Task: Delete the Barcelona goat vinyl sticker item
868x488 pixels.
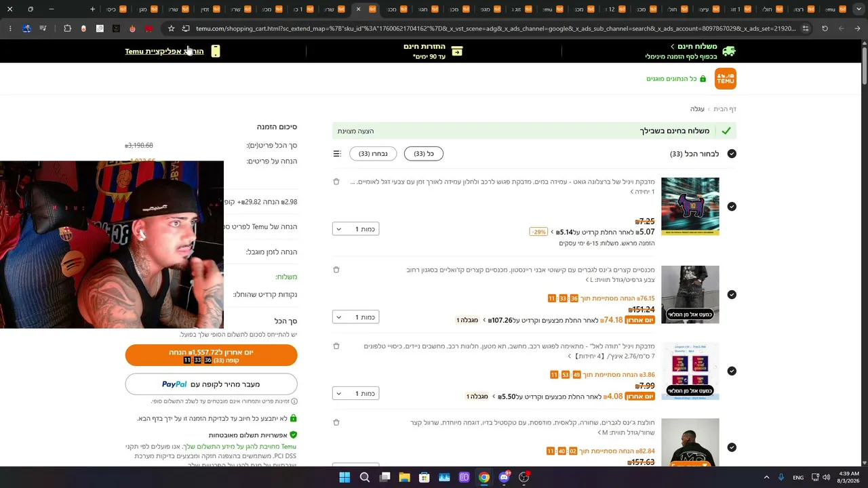Action: tap(336, 182)
